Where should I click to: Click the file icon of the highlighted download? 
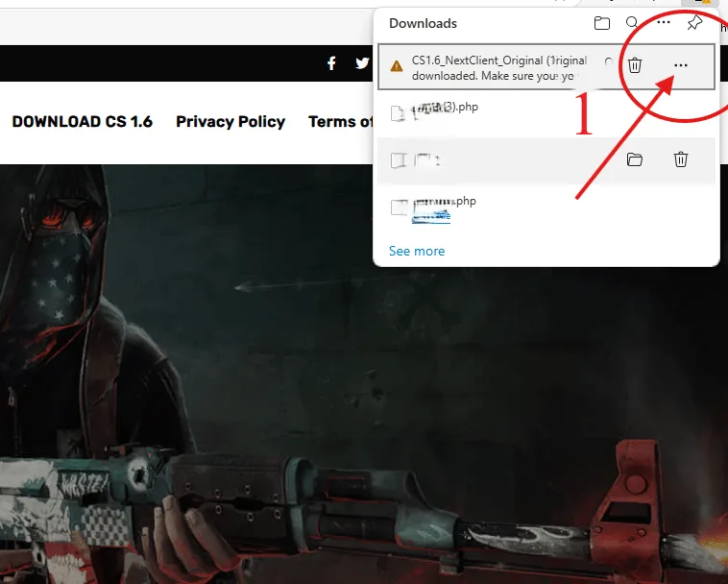coord(399,160)
